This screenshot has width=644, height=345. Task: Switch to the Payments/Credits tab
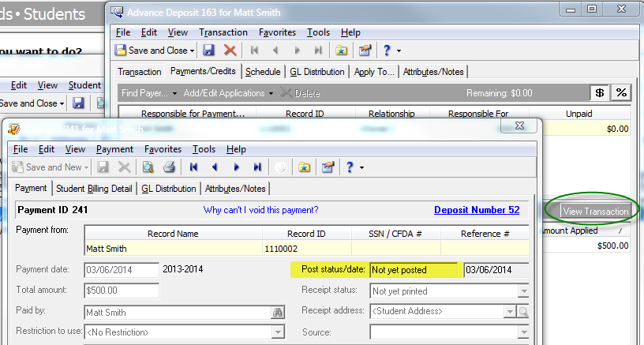pos(203,71)
